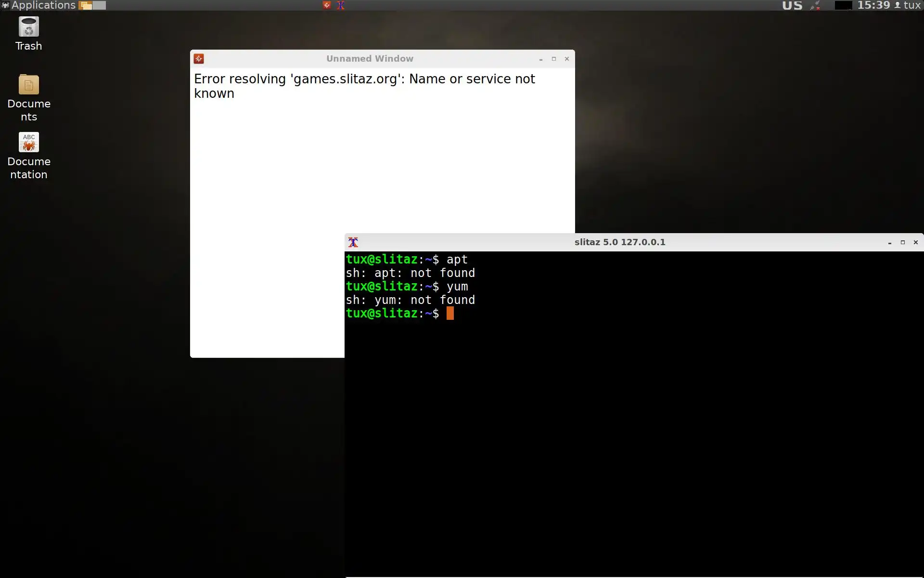Click the US keyboard layout indicator
This screenshot has width=924, height=578.
pos(792,5)
